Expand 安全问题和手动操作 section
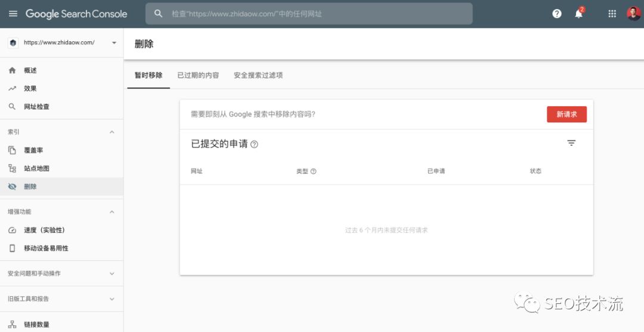Screen dimensions: 644x332 (112, 273)
